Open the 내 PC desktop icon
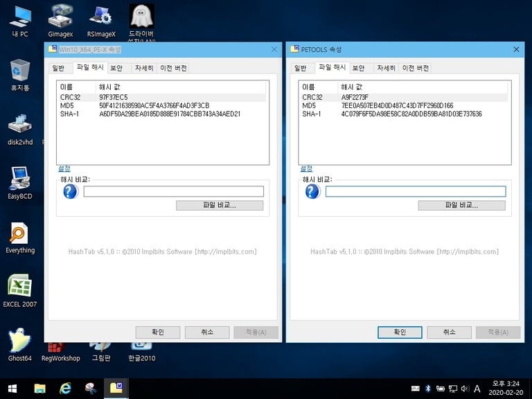This screenshot has width=532, height=399. (19, 21)
